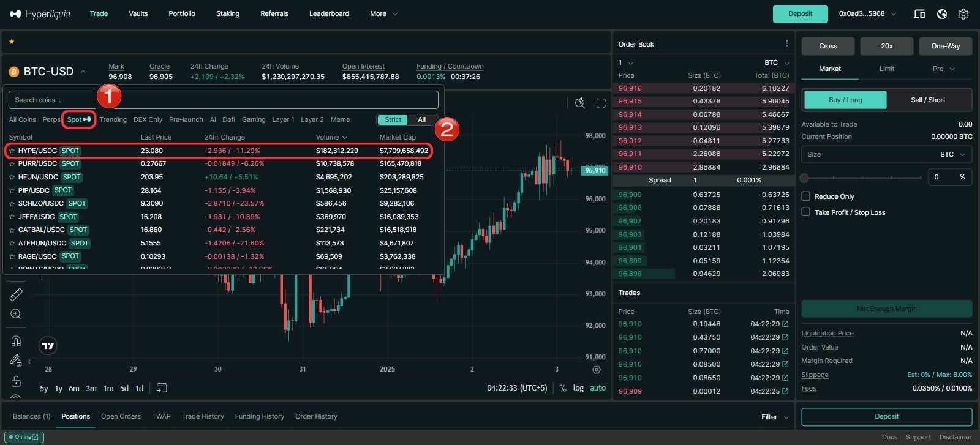Viewport: 980px width, 445px height.
Task: Collapse the BTC-USD coin selector chevron
Action: (x=83, y=72)
